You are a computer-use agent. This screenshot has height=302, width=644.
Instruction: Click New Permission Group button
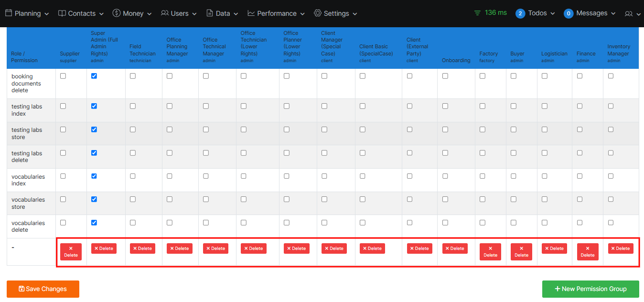click(x=590, y=289)
